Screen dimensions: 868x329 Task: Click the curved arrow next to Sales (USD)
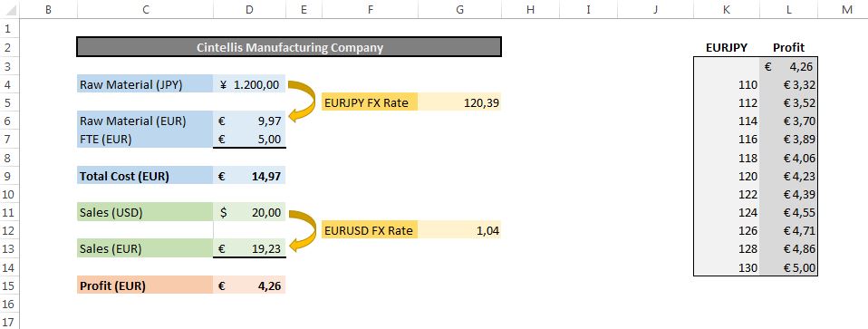[302, 231]
